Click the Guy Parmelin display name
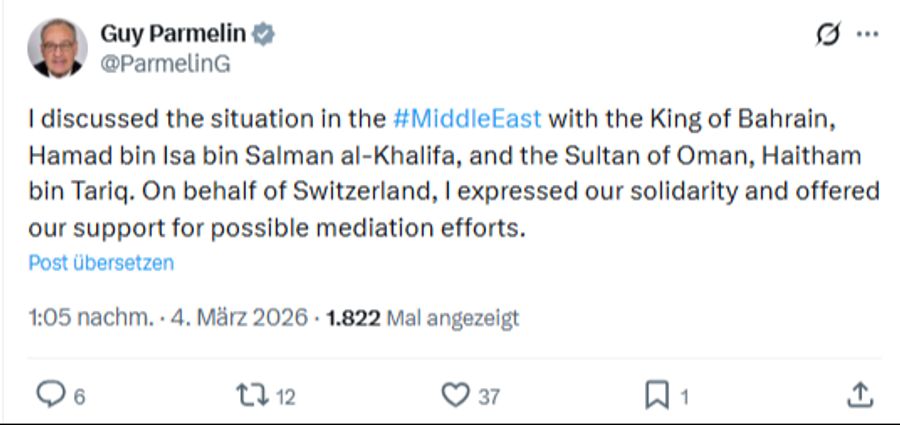The height and width of the screenshot is (425, 900). point(172,35)
